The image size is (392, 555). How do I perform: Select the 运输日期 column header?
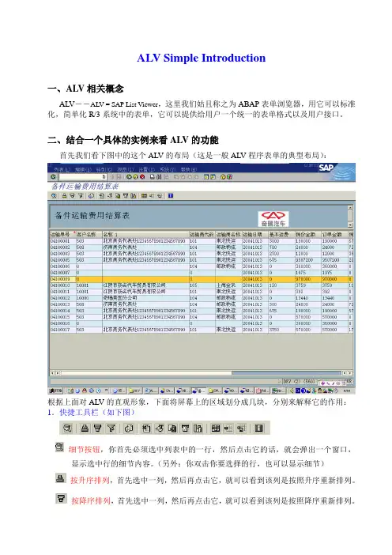click(254, 234)
